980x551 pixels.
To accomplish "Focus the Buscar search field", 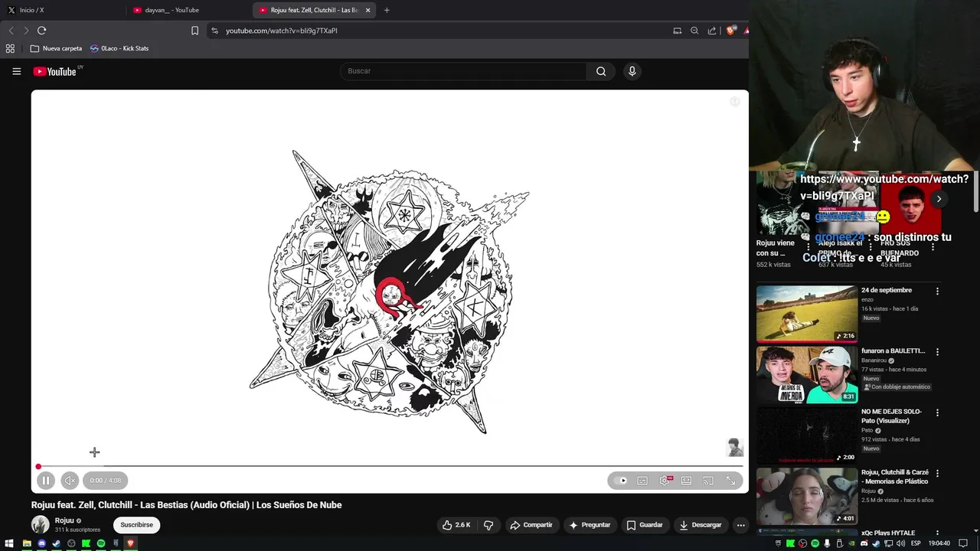I will [463, 71].
